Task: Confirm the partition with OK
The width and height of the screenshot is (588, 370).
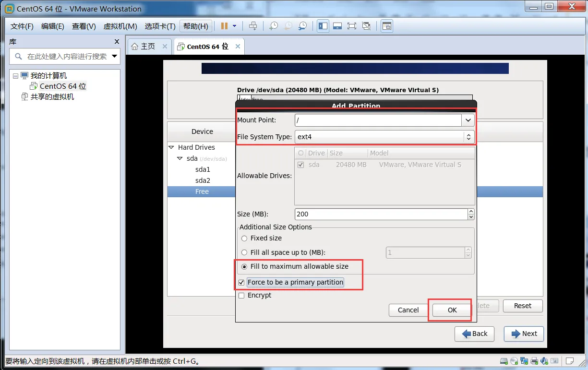Action: [x=452, y=310]
